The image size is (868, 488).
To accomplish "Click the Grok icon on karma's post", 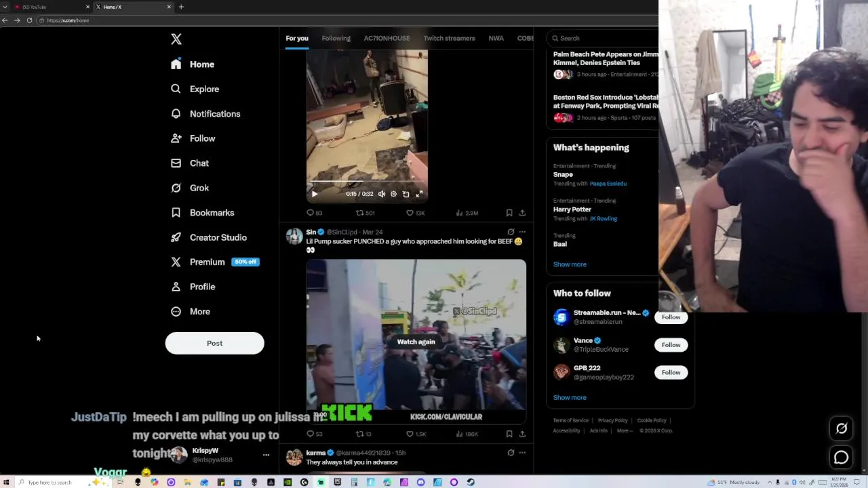I will coord(511,453).
